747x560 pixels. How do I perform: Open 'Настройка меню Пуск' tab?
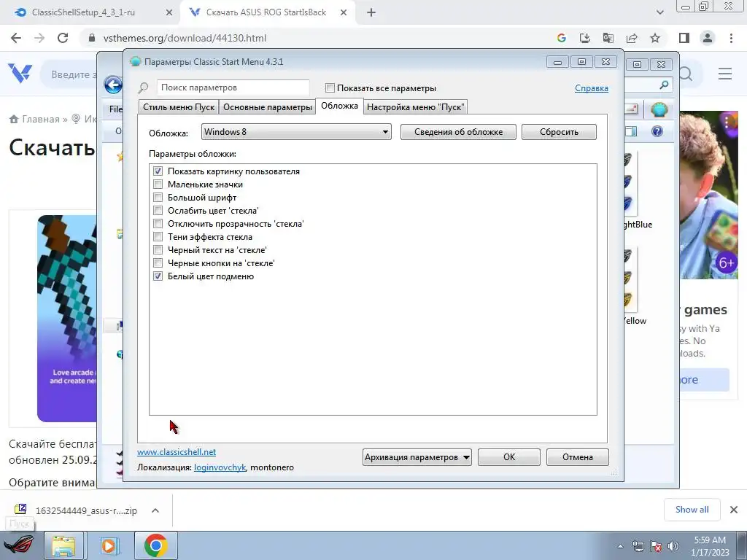point(415,107)
